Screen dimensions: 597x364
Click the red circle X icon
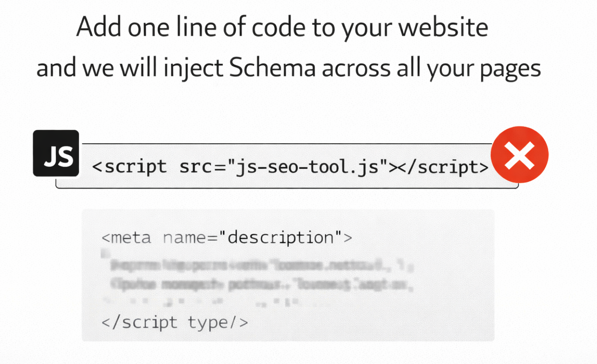click(520, 154)
